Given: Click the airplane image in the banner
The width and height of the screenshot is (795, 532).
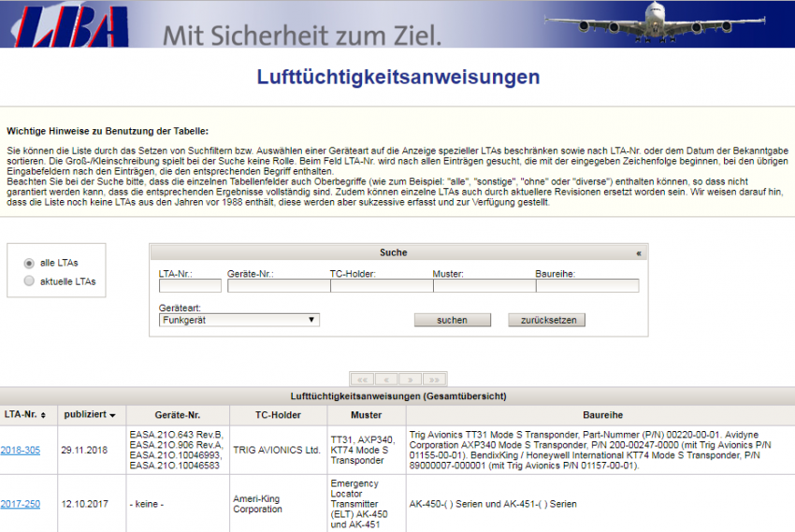Looking at the screenshot, I should pyautogui.click(x=654, y=22).
